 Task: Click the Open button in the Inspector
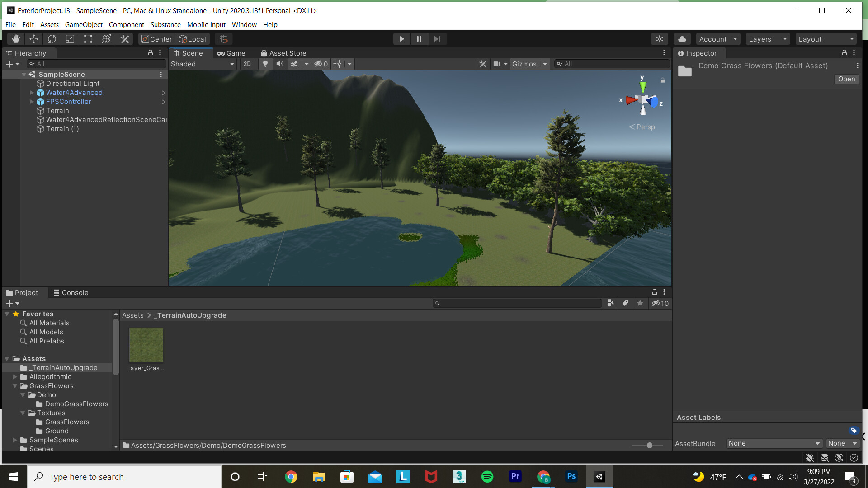point(846,79)
